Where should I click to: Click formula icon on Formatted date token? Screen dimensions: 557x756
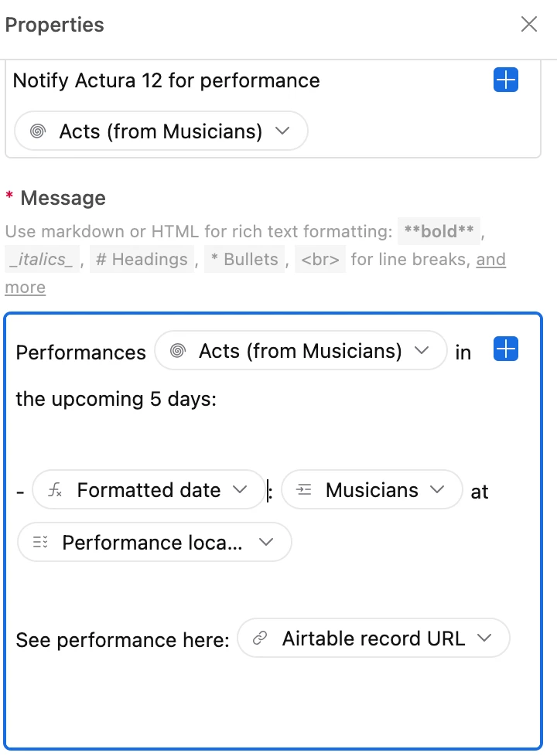(x=56, y=490)
